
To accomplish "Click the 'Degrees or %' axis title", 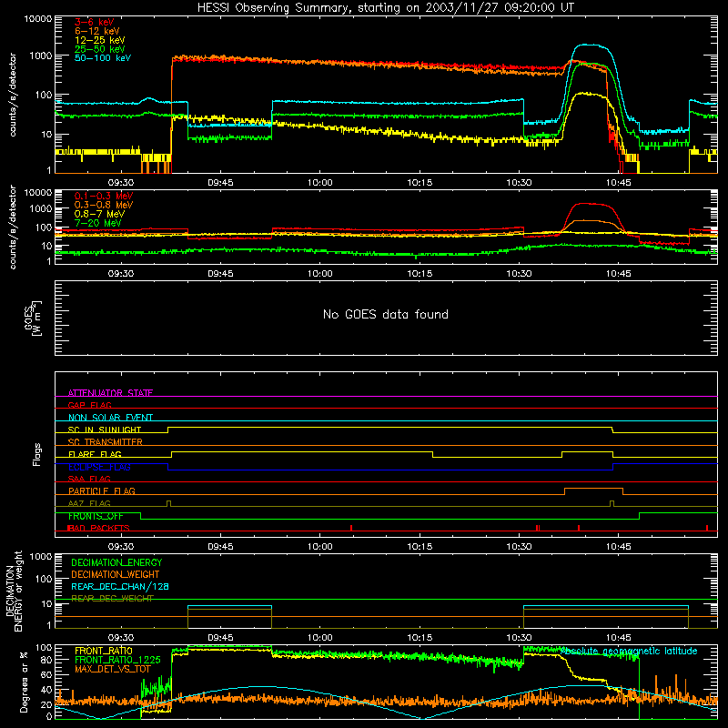I will [24, 682].
